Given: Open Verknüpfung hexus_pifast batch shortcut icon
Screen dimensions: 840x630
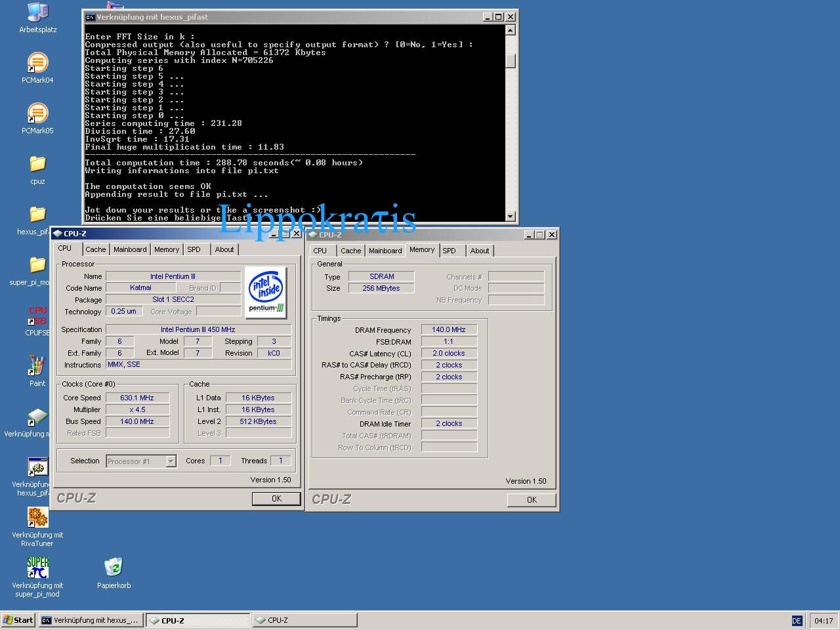Looking at the screenshot, I should point(38,467).
